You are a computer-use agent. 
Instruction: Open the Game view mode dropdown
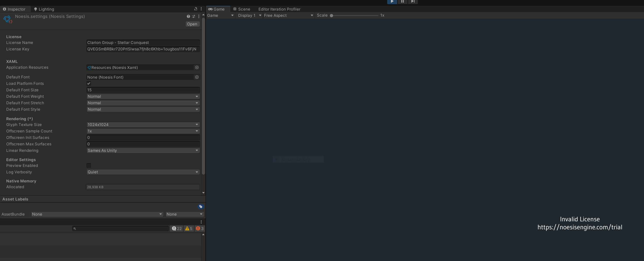coord(221,16)
